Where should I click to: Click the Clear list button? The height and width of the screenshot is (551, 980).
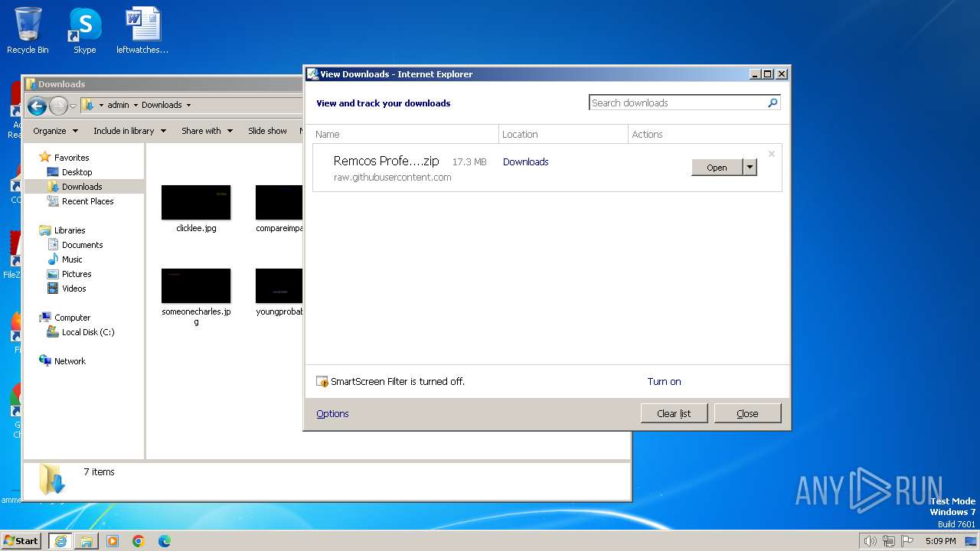coord(674,413)
